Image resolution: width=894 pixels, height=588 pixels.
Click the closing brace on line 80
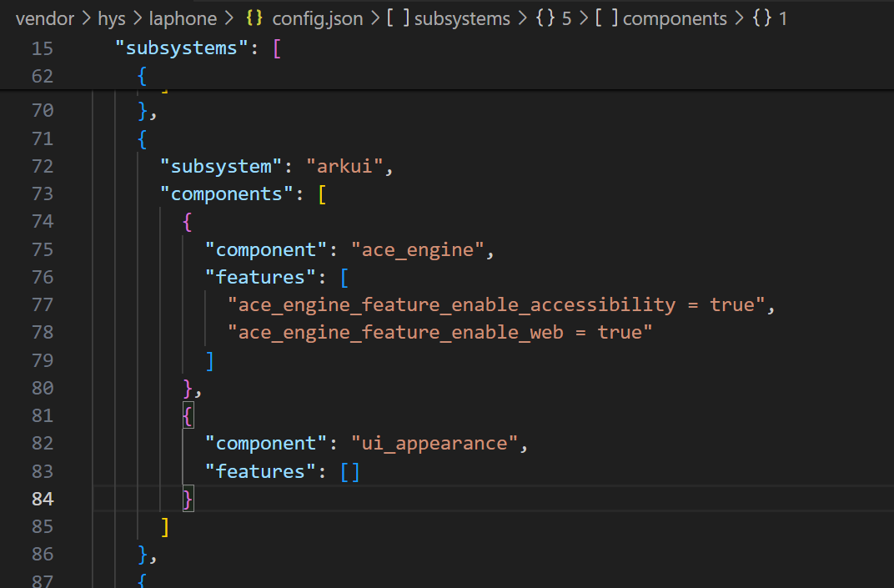[x=188, y=389]
